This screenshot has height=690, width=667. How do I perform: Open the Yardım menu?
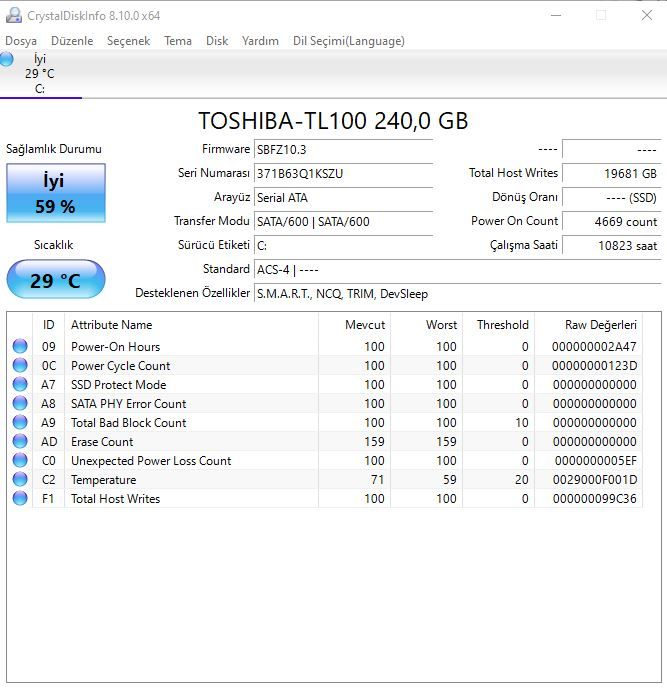260,41
